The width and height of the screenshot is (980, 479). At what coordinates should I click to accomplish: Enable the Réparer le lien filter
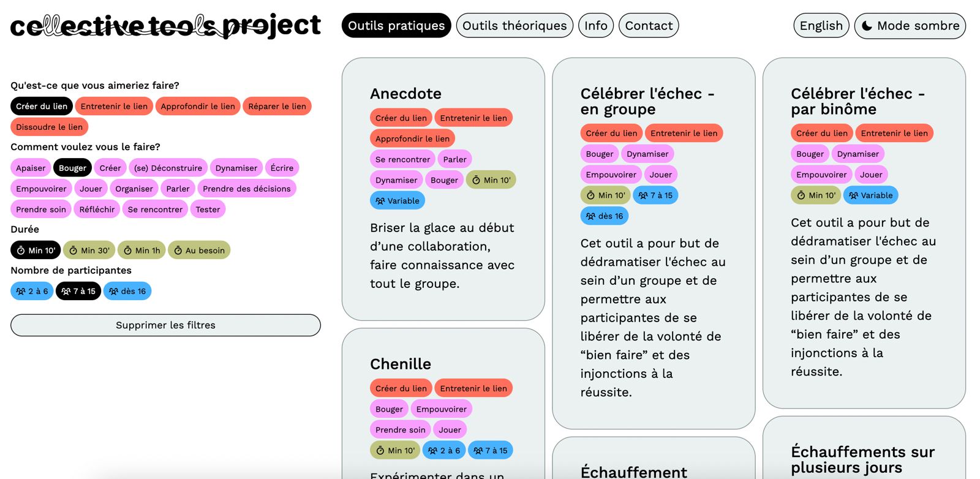pyautogui.click(x=277, y=106)
